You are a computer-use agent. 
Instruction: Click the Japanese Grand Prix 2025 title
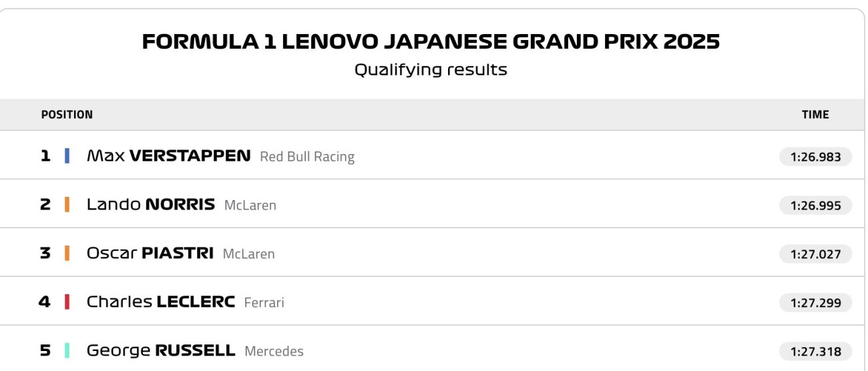[431, 42]
